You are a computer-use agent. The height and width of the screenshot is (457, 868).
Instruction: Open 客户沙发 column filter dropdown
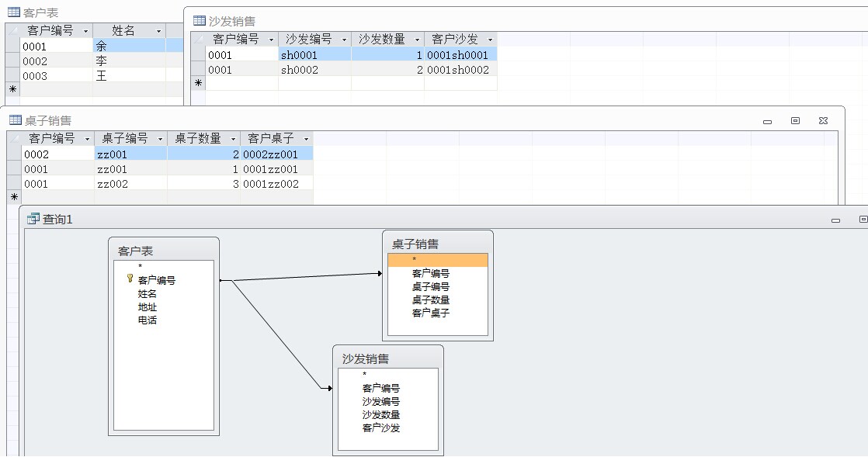tap(490, 40)
